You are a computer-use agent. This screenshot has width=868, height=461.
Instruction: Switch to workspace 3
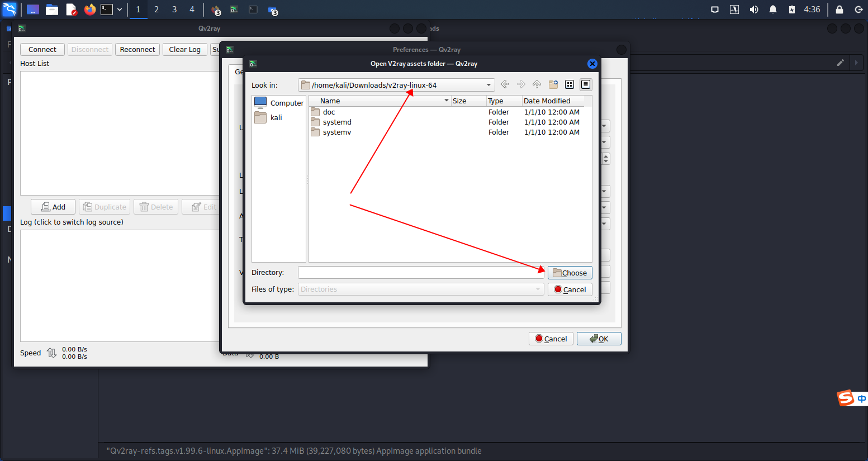pos(174,9)
